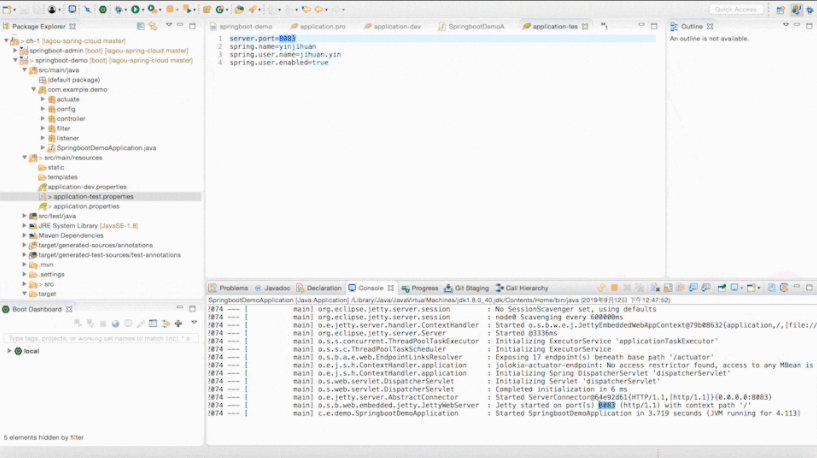Select the Debug perspective gear icon top right
Screen dimensions: 817x458
coord(810,9)
